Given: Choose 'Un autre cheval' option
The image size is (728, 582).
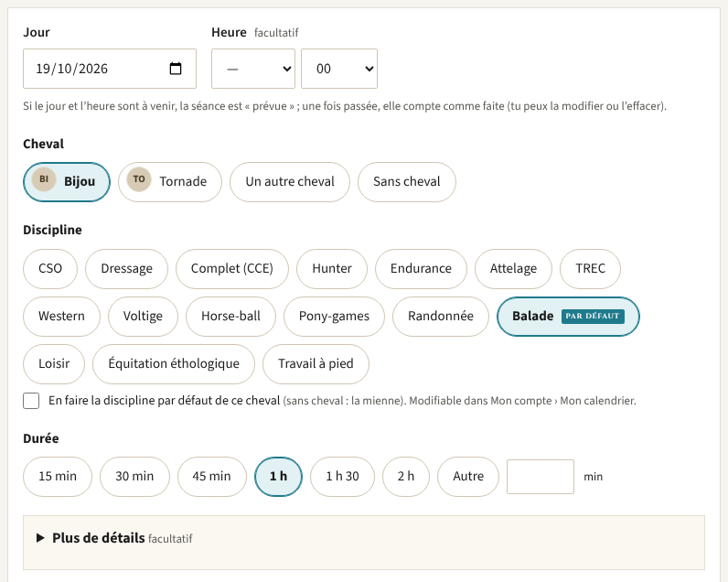Looking at the screenshot, I should [x=290, y=182].
